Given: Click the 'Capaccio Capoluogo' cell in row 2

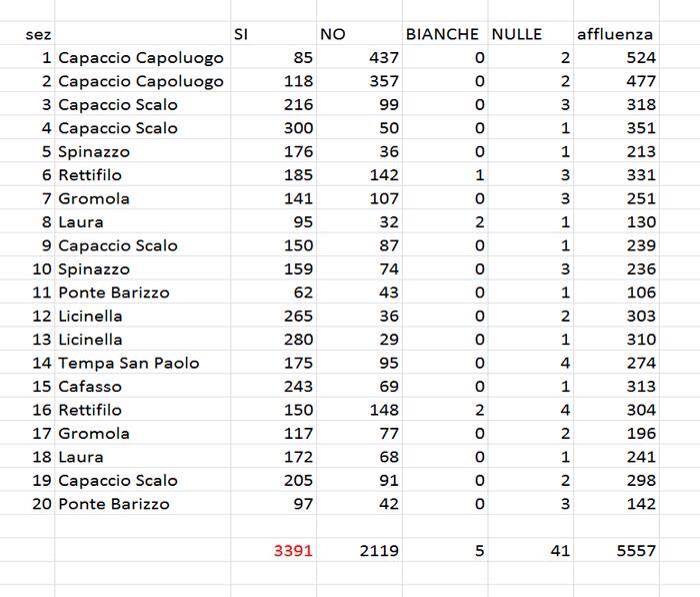Looking at the screenshot, I should pos(143,81).
